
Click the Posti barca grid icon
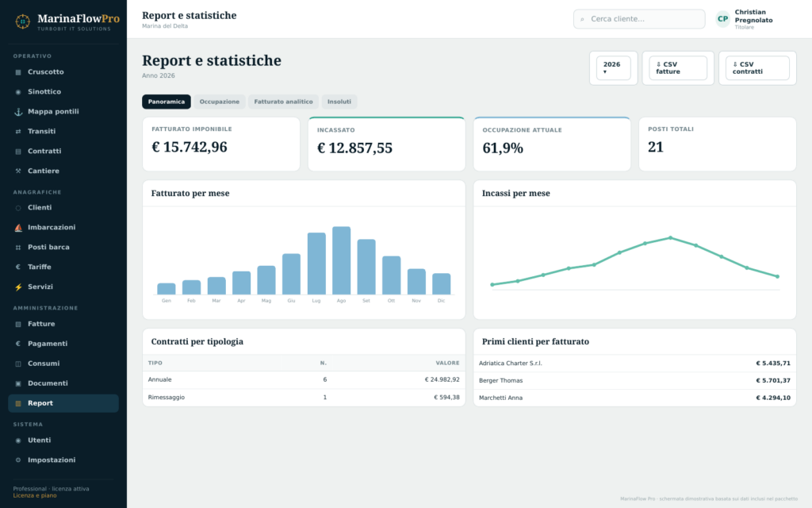pyautogui.click(x=18, y=248)
